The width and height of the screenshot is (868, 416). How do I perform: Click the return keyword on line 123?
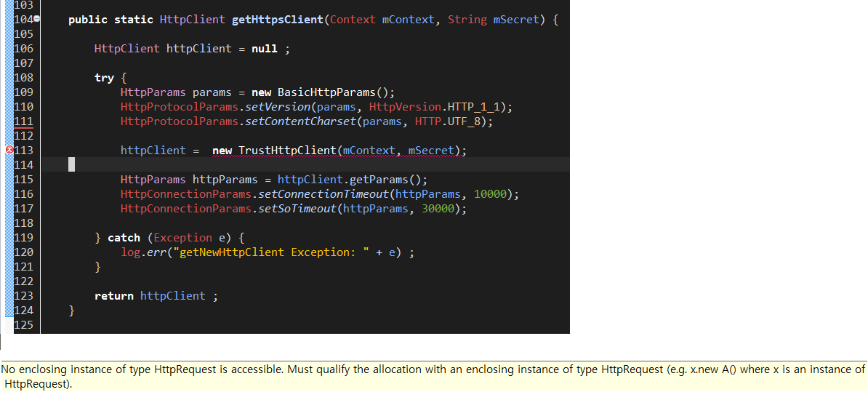pos(114,296)
